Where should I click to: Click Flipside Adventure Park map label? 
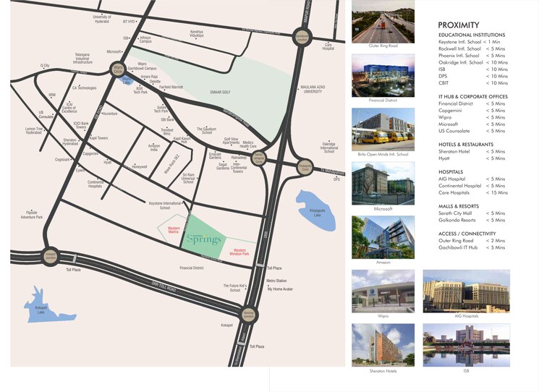(x=32, y=215)
